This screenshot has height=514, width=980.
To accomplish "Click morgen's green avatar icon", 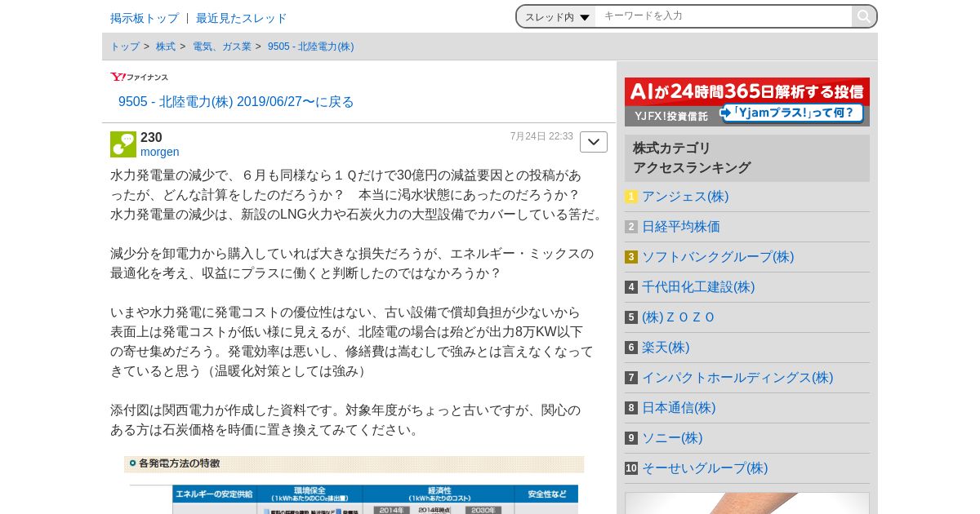I will 123,144.
